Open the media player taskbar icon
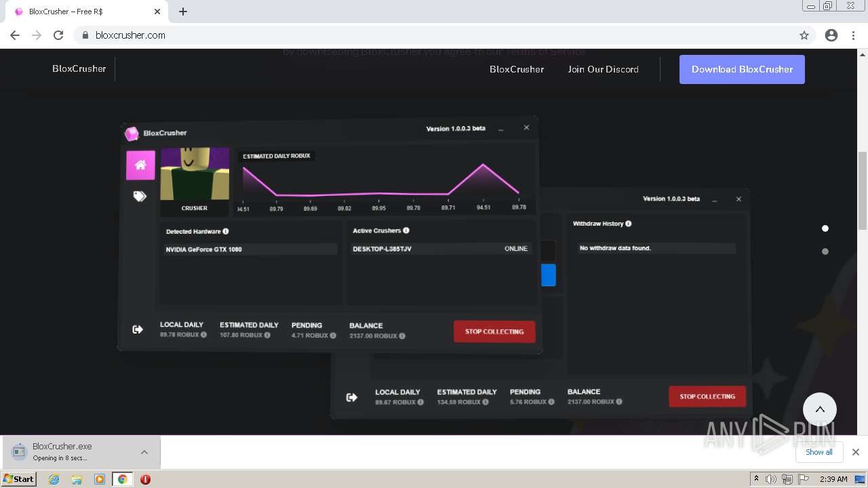The image size is (868, 488). click(x=100, y=479)
